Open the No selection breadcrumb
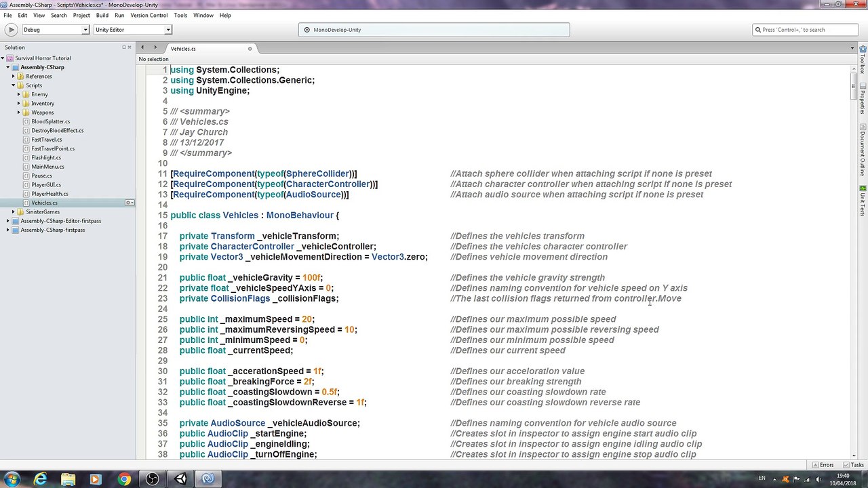The image size is (868, 488). click(x=154, y=59)
